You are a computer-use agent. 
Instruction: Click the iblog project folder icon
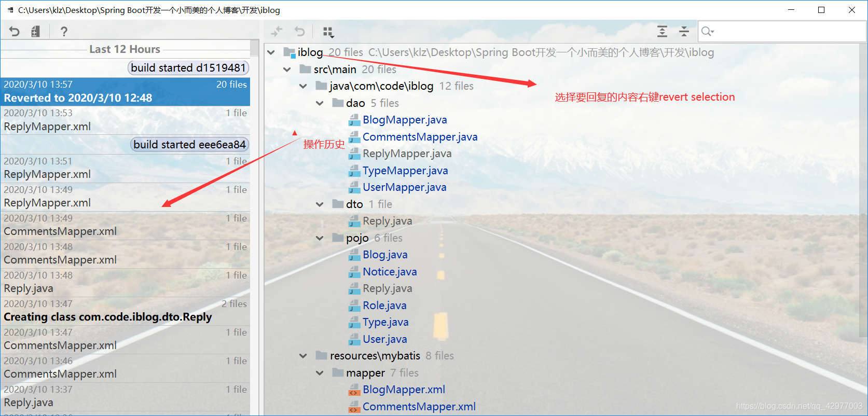290,52
